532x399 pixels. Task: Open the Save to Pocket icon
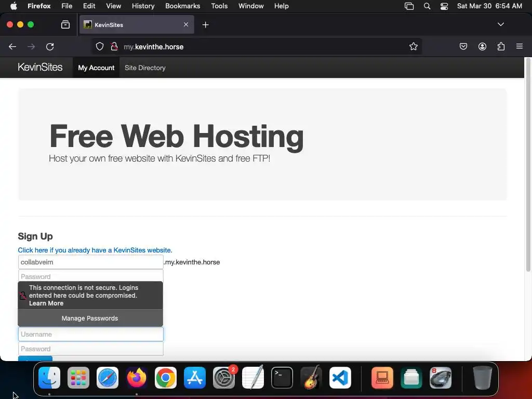click(x=463, y=46)
